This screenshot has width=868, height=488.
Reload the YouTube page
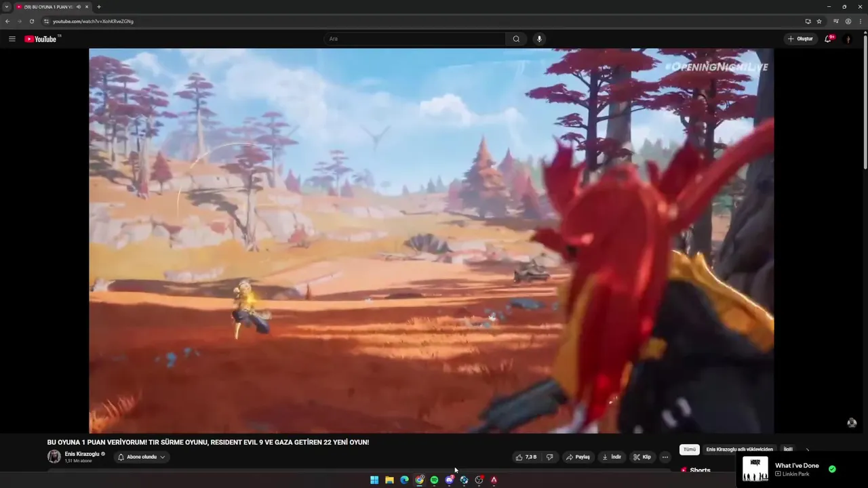point(31,21)
